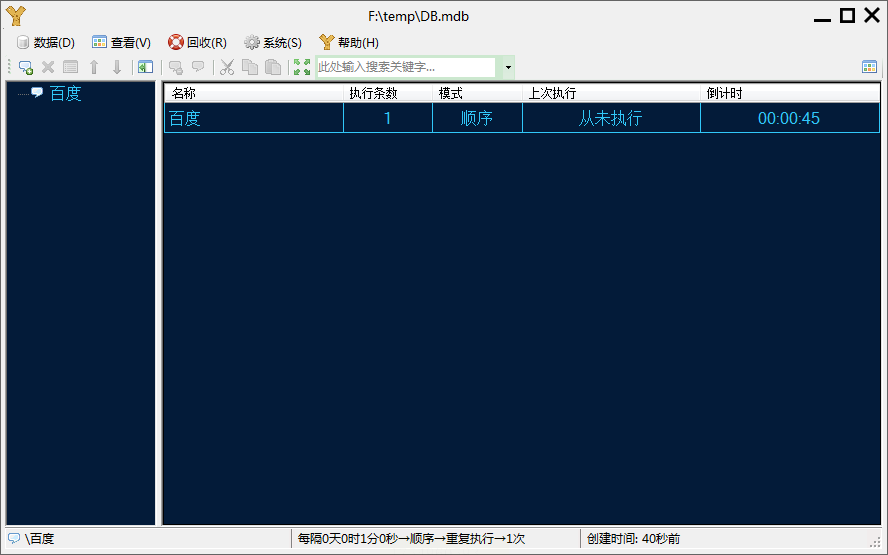Click the paste toolbar icon
Image resolution: width=888 pixels, height=555 pixels.
coord(273,67)
